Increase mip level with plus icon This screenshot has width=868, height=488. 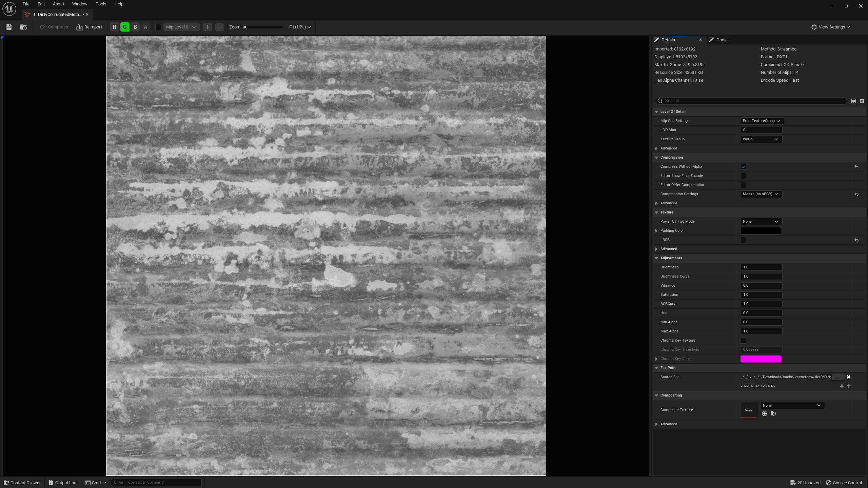click(208, 27)
